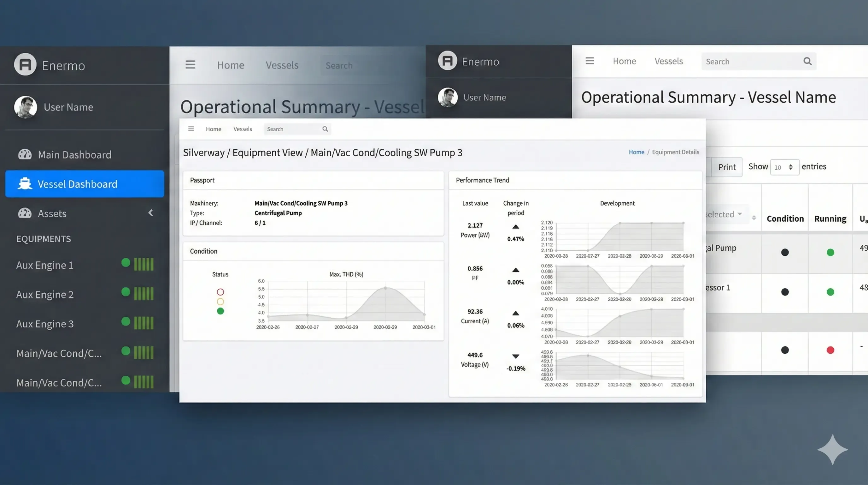Viewport: 868px width, 485px height.
Task: Open the search magnifier in the rightmost navbar
Action: (808, 61)
